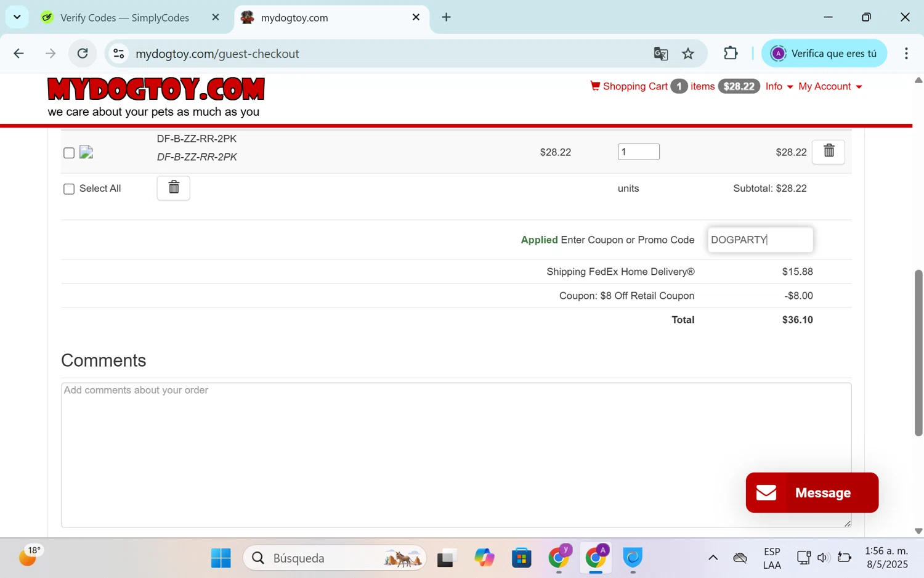924x578 pixels.
Task: Open the blue shield taskbar icon
Action: pyautogui.click(x=633, y=557)
